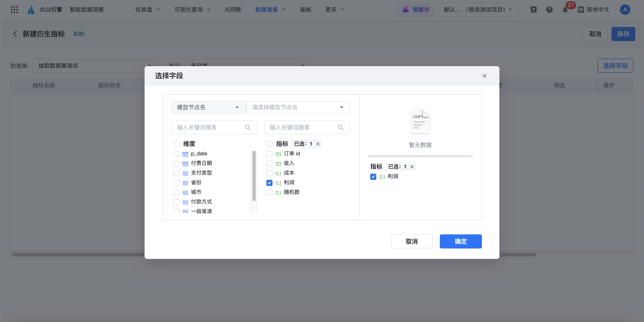644x322 pixels.
Task: Tick the 省份 dimension checkbox
Action: point(177,183)
